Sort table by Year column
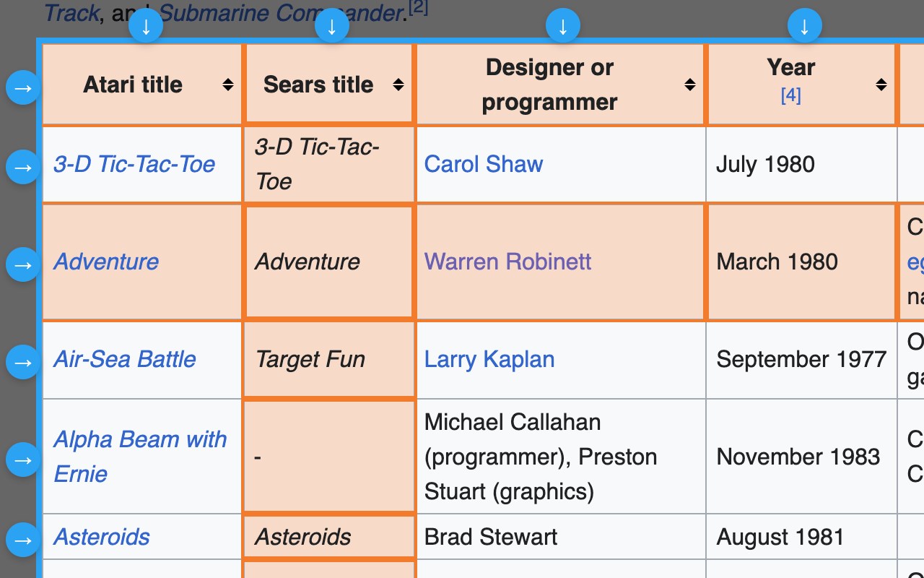This screenshot has height=578, width=924. click(881, 85)
